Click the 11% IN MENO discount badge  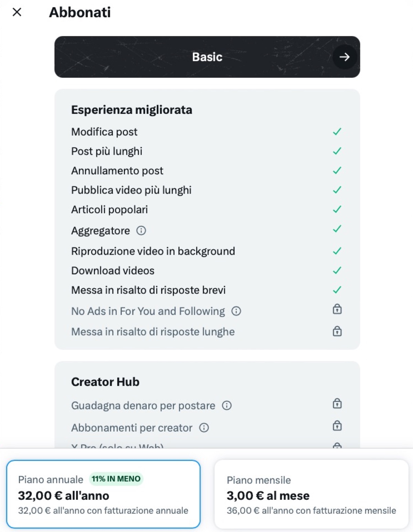[x=116, y=479]
